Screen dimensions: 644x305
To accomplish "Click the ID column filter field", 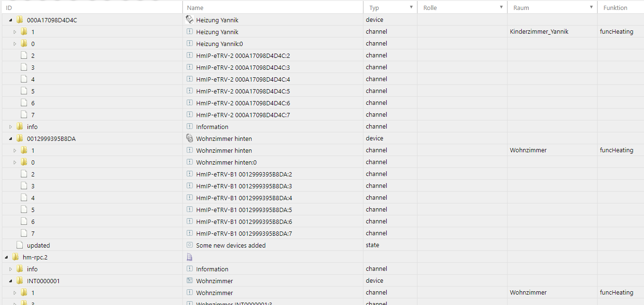I will (x=92, y=8).
